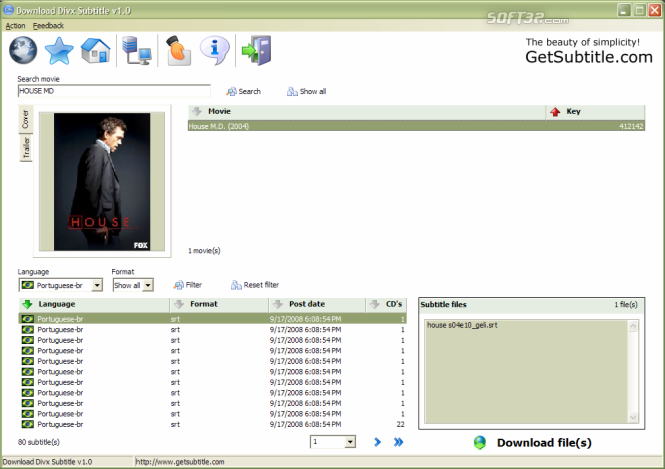The width and height of the screenshot is (665, 469).
Task: Click the Subtitle files list scroll down arrow
Action: (x=633, y=417)
